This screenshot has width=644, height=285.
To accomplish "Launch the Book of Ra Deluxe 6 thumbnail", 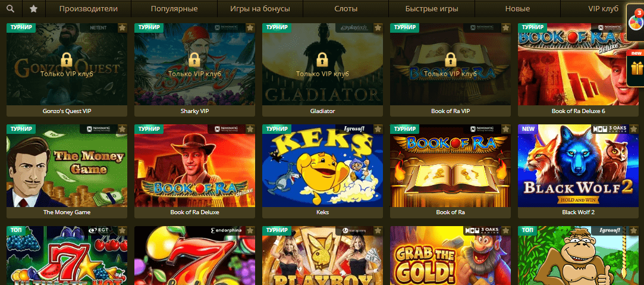I will pos(578,64).
